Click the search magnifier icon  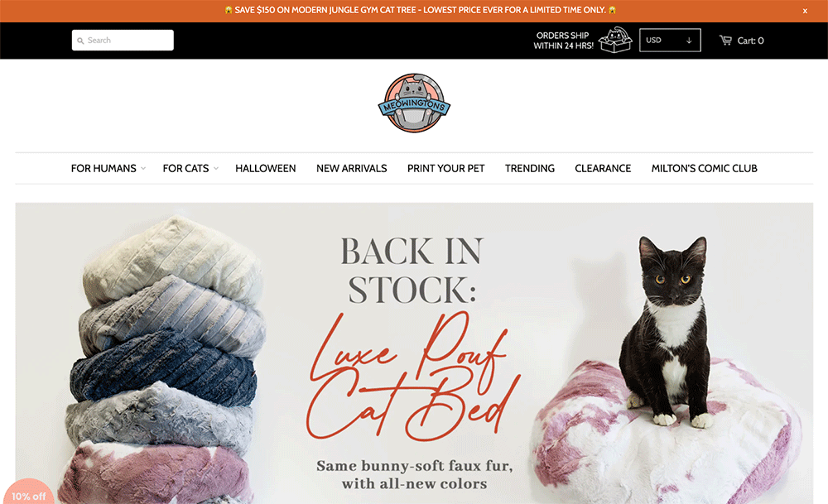point(80,41)
